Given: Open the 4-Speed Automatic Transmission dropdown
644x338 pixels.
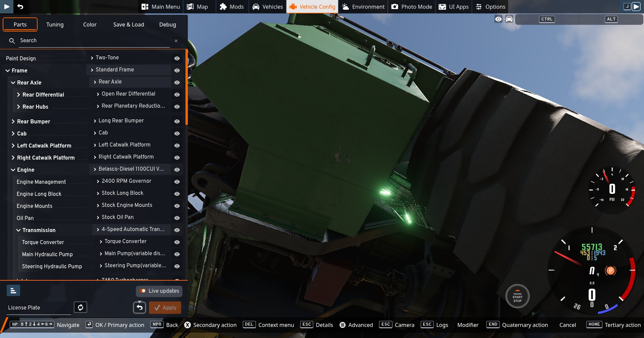Looking at the screenshot, I should coord(132,229).
